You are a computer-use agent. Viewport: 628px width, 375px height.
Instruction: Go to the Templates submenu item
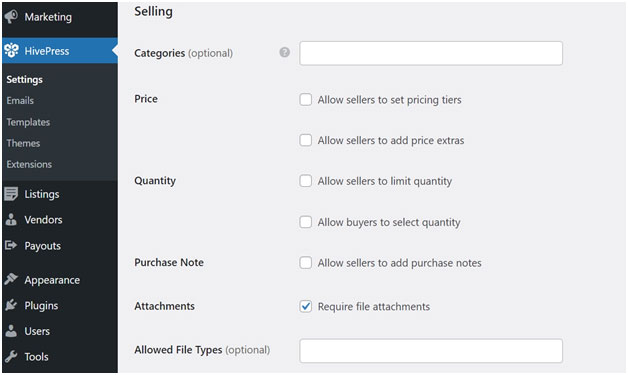[28, 122]
